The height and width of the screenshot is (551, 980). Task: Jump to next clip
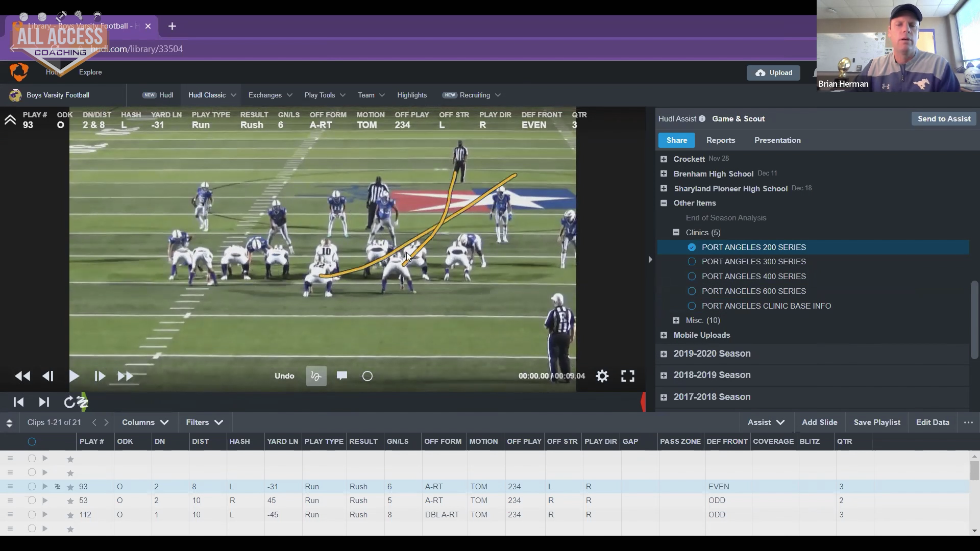tap(44, 402)
